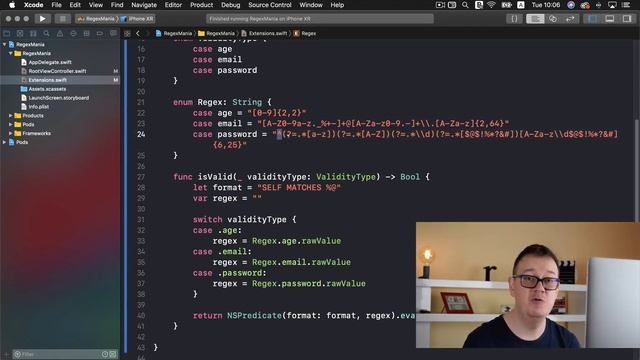Open the Regex symbol jump bar menu
The width and height of the screenshot is (640, 360).
[x=305, y=33]
